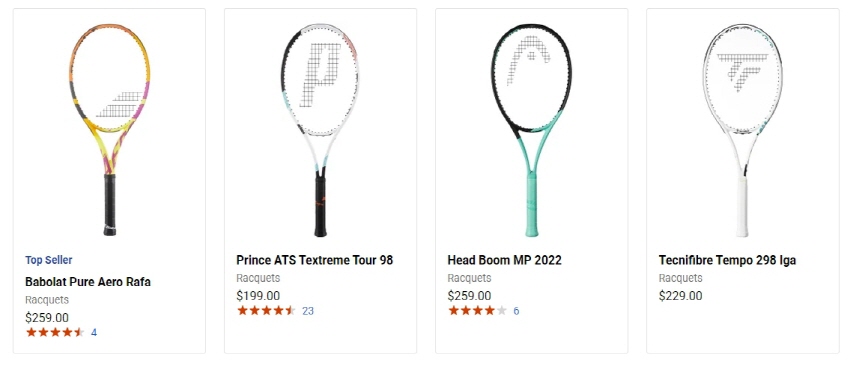Open the 4 reviews count for Babolat
The width and height of the screenshot is (850, 375).
(x=94, y=332)
